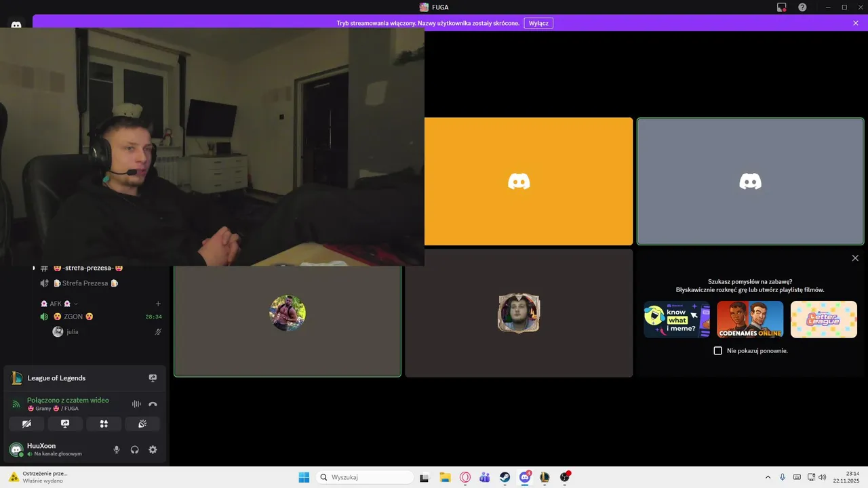The image size is (868, 488).
Task: Open user settings gear
Action: 153,449
